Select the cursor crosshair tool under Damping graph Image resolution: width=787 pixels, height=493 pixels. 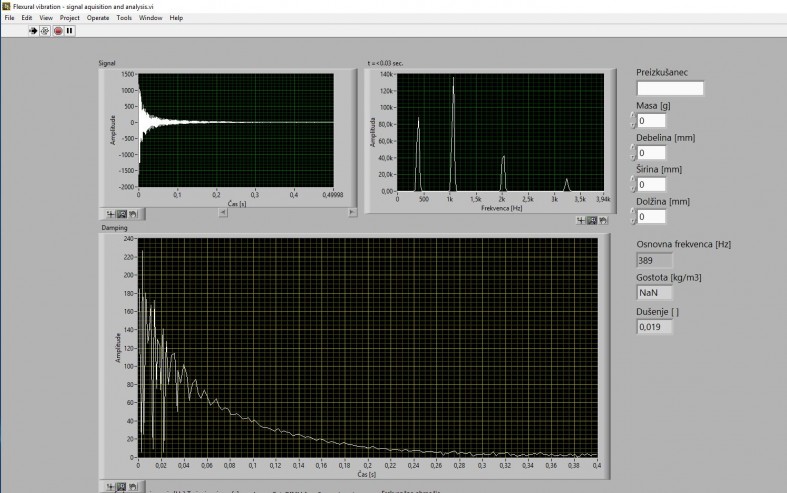click(x=109, y=486)
